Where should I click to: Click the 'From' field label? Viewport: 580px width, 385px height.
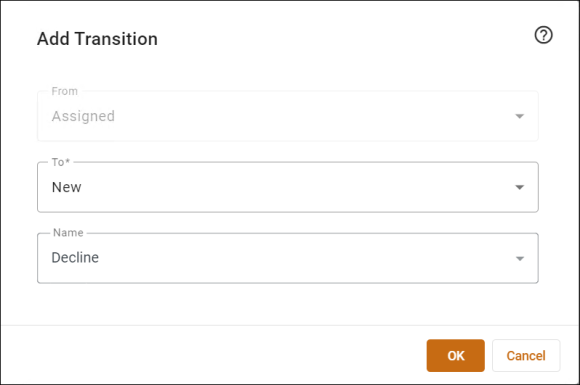pos(64,91)
